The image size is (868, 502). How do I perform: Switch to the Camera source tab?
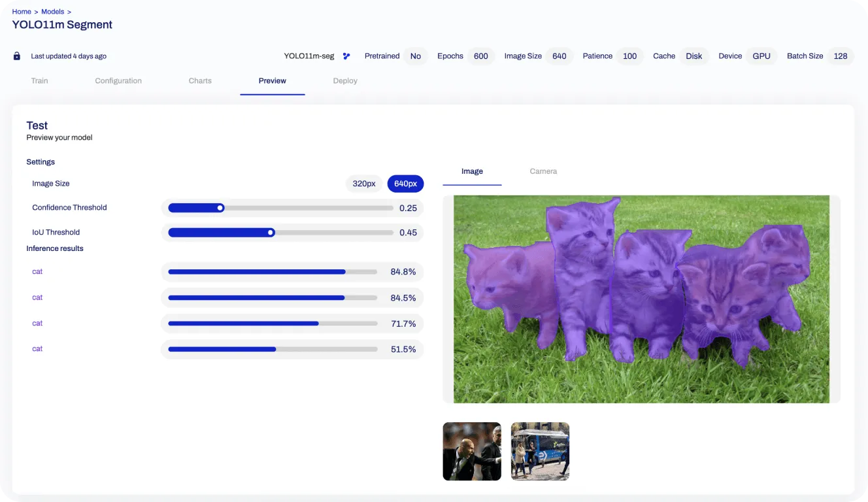543,171
